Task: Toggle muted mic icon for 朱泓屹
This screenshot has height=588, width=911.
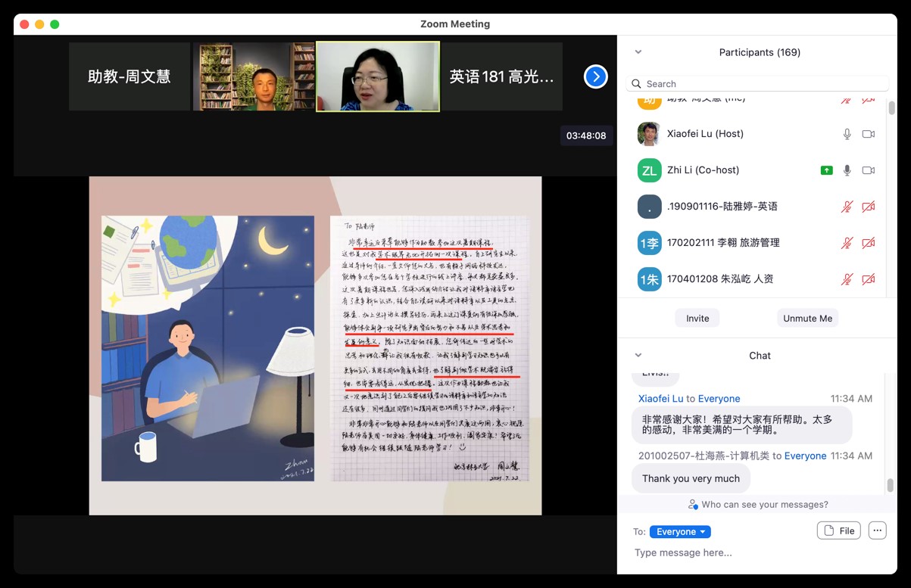Action: [847, 279]
